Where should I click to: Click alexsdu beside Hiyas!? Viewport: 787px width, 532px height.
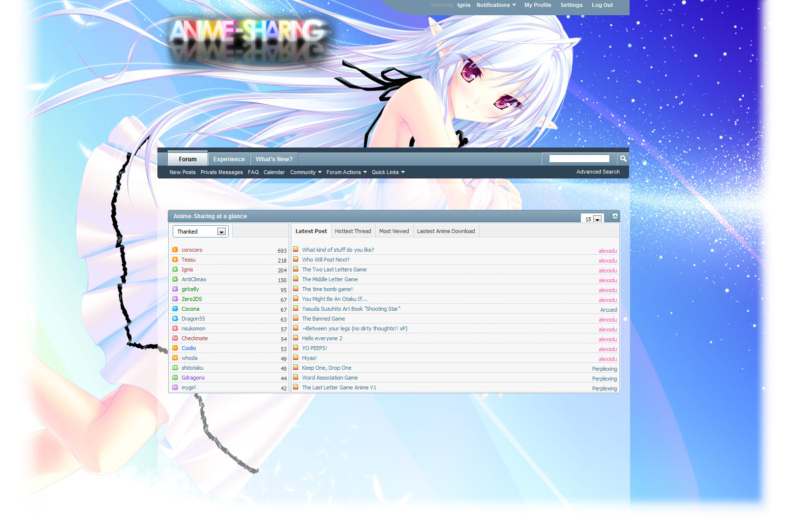coord(607,359)
